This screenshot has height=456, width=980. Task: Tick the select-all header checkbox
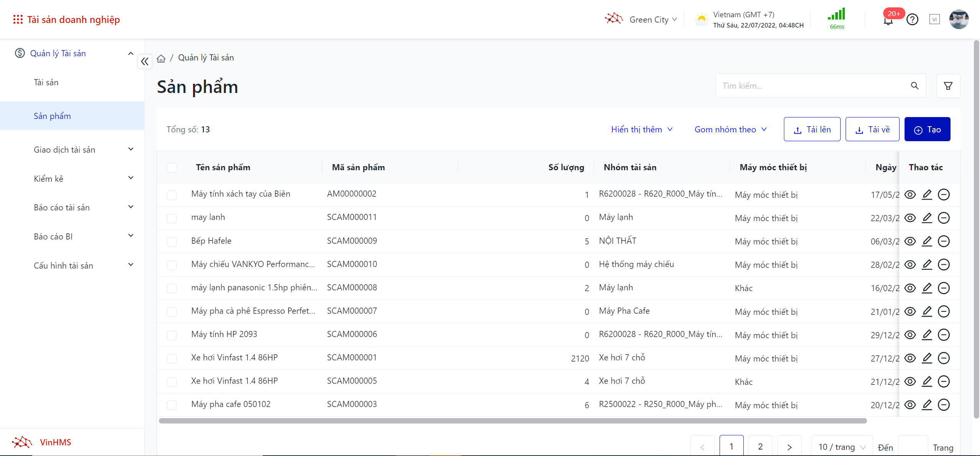point(172,168)
